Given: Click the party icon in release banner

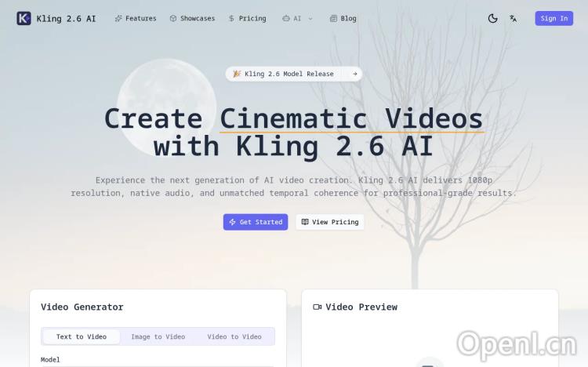Looking at the screenshot, I should tap(237, 74).
